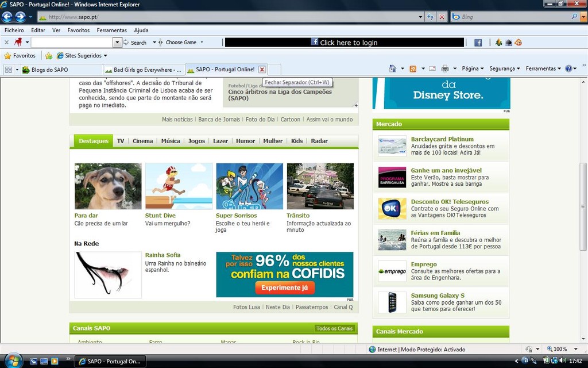
Task: Open the Foto do Dia link
Action: pyautogui.click(x=260, y=120)
